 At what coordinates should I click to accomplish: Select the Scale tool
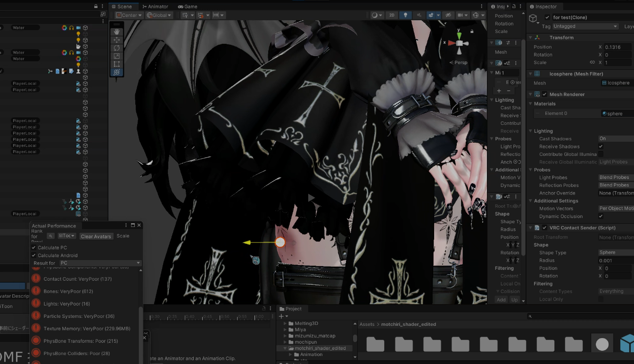click(117, 56)
